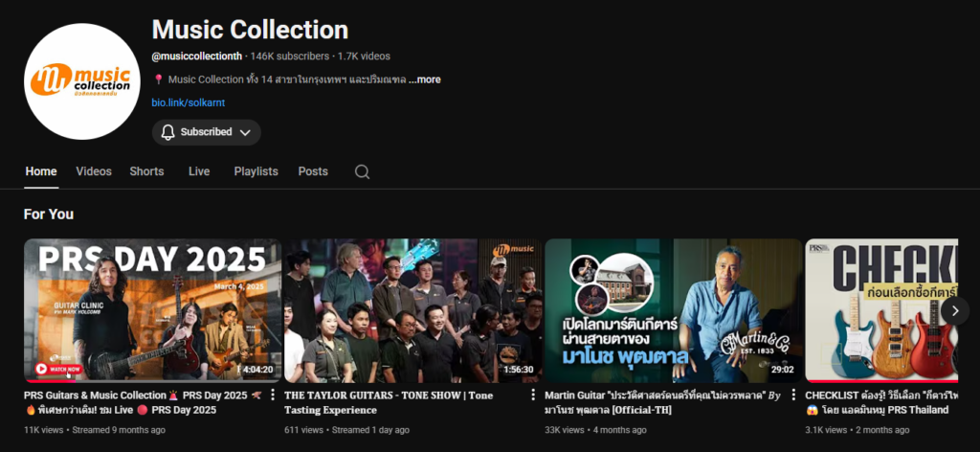This screenshot has height=452, width=980.
Task: Advance the For You carousel with next arrow
Action: tap(954, 310)
